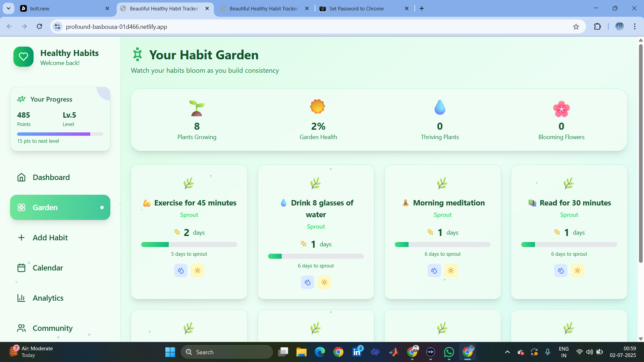Click the Healthy Habits heart logo
Viewport: 644px width, 362px height.
click(x=23, y=57)
